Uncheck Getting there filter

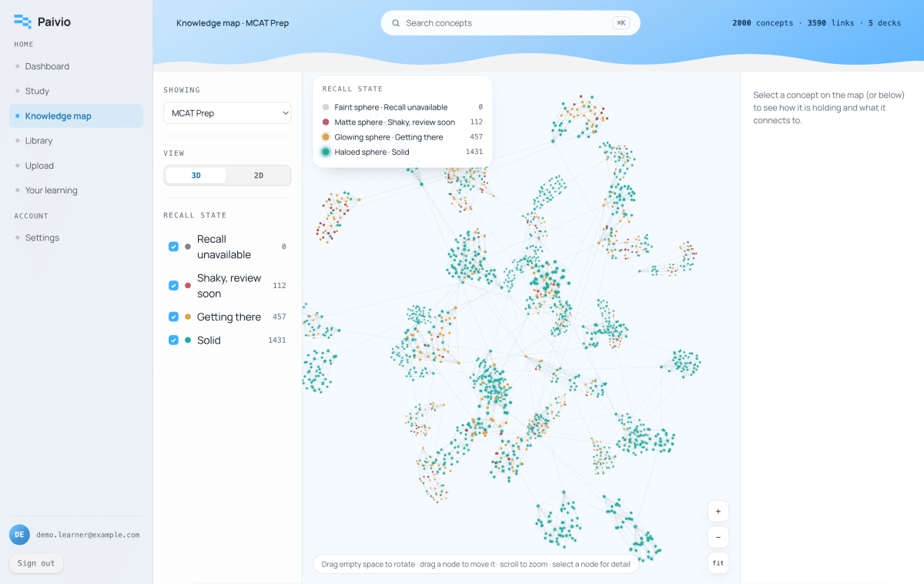point(173,317)
